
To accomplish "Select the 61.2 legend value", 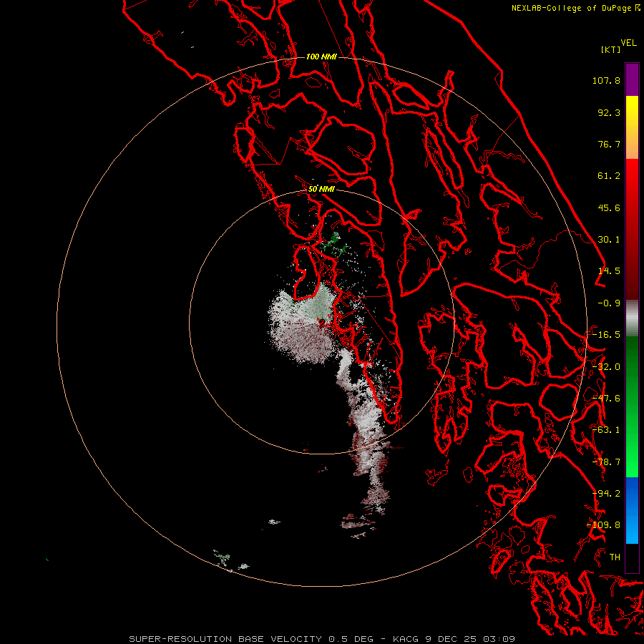I will pos(609,176).
